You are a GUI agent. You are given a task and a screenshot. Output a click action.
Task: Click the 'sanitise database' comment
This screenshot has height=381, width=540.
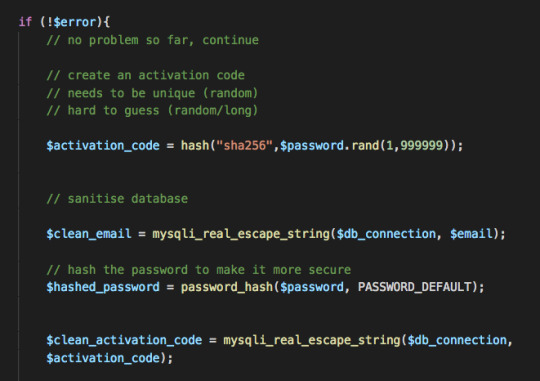click(x=117, y=199)
